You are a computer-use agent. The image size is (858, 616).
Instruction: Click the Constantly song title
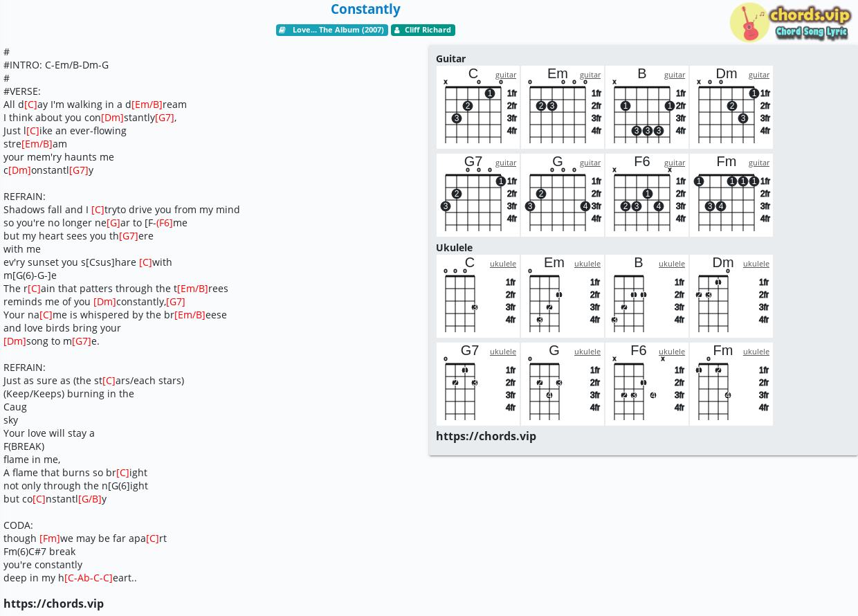(x=365, y=9)
